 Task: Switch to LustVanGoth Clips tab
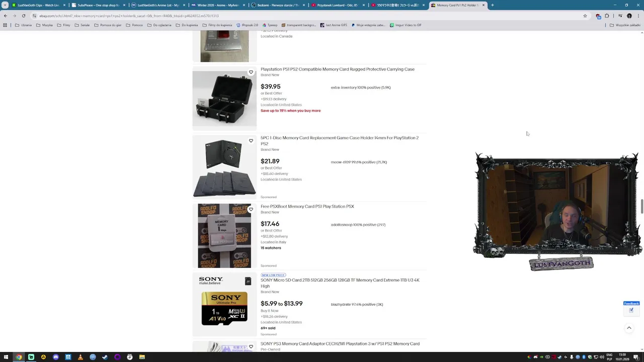38,5
